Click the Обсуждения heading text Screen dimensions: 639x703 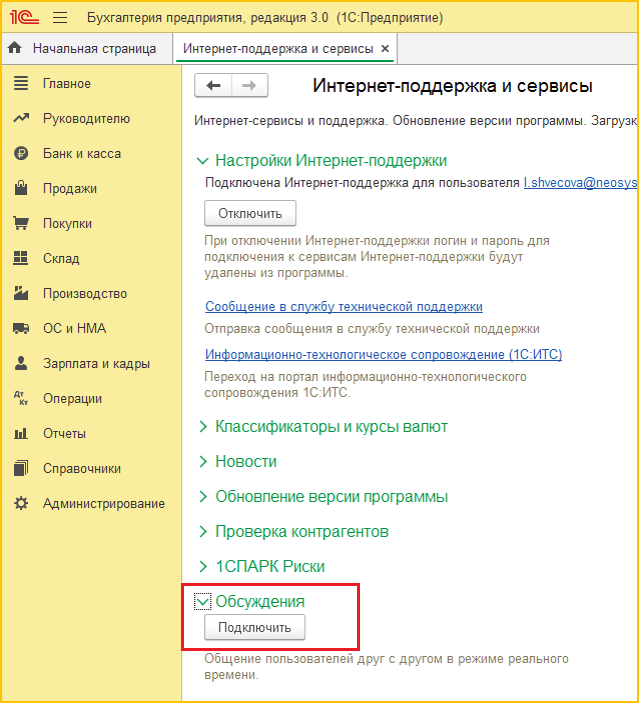pyautogui.click(x=260, y=601)
